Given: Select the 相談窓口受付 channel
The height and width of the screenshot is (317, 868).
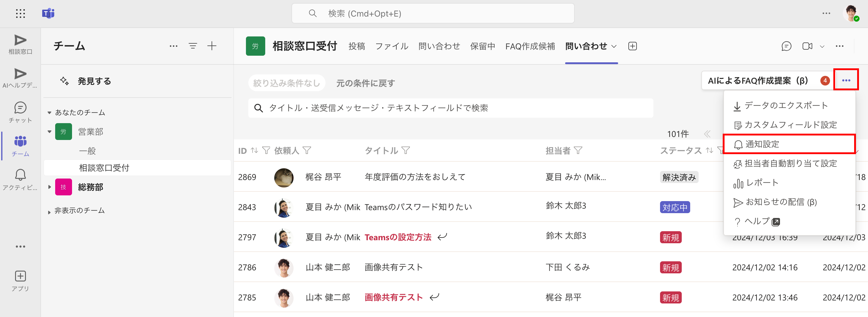Looking at the screenshot, I should tap(137, 168).
